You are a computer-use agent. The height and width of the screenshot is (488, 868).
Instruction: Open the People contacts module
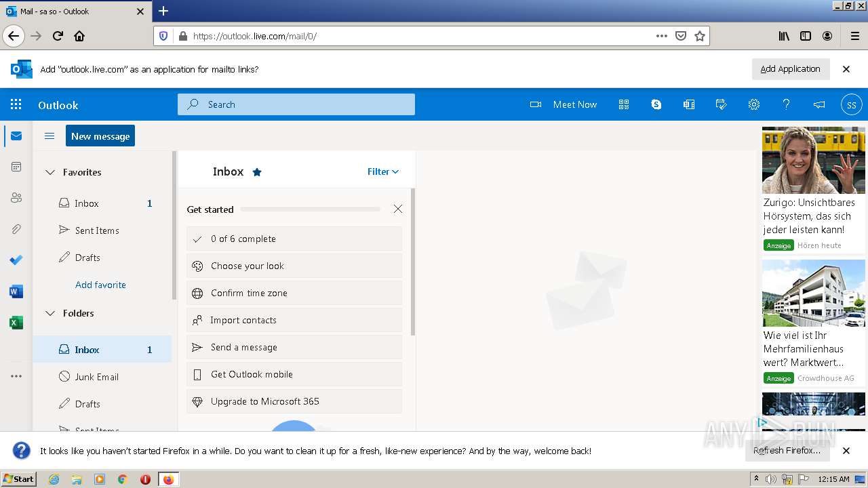tap(16, 198)
